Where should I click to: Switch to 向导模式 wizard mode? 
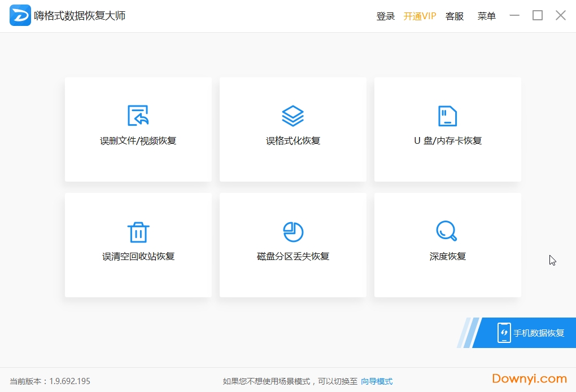click(377, 381)
